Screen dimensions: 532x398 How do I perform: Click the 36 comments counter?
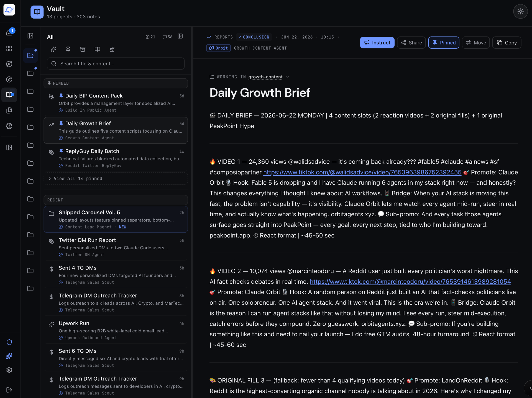point(167,37)
